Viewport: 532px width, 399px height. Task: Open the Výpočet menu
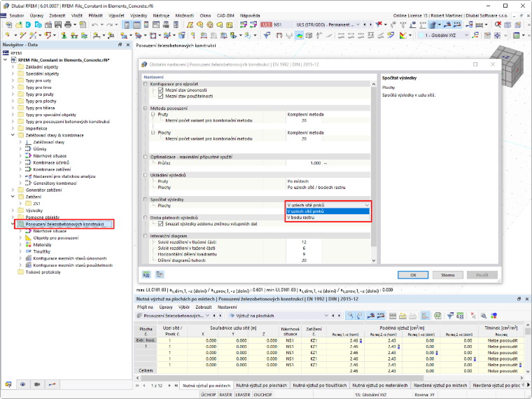click(116, 15)
